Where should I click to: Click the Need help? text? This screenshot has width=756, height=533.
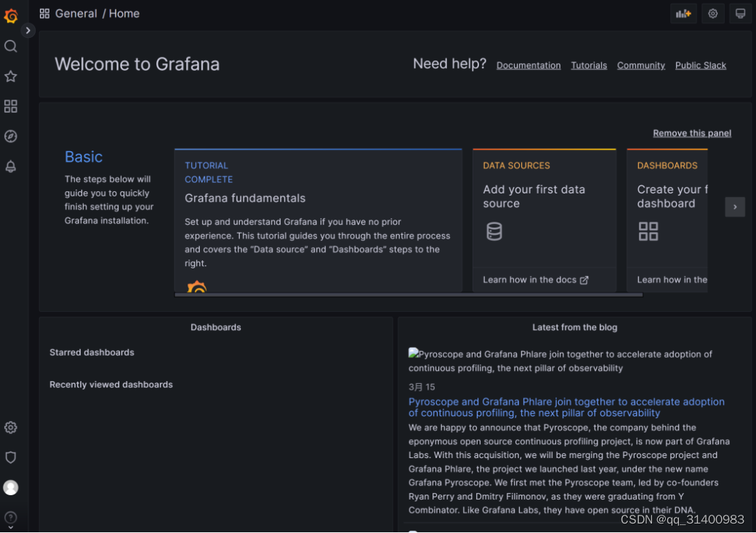point(449,64)
